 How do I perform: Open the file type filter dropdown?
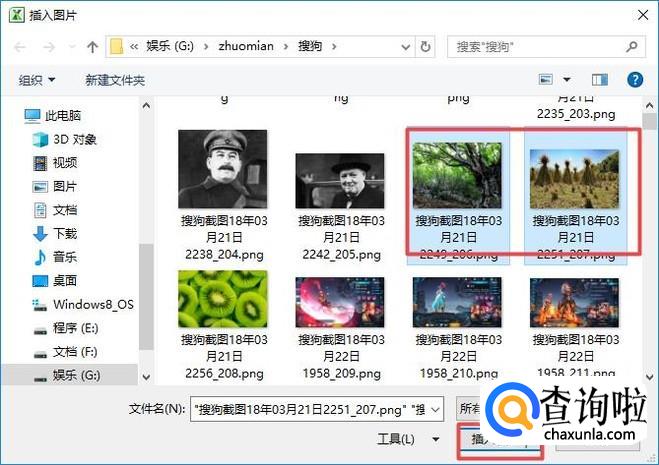(x=471, y=409)
